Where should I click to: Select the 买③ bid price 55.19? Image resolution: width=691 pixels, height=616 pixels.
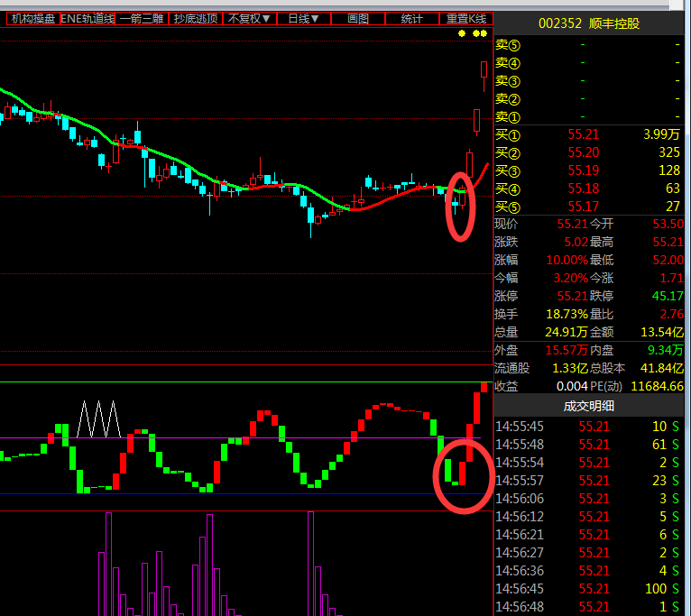(x=584, y=170)
